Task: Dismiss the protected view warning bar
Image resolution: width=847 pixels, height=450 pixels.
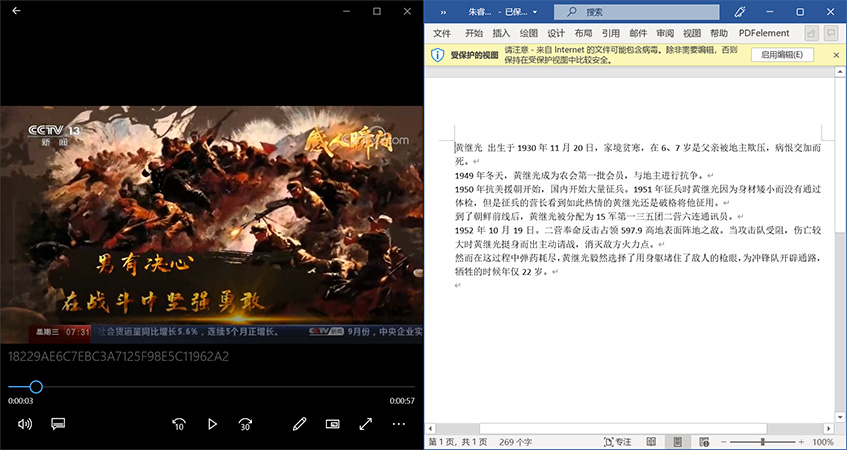Action: tap(836, 55)
